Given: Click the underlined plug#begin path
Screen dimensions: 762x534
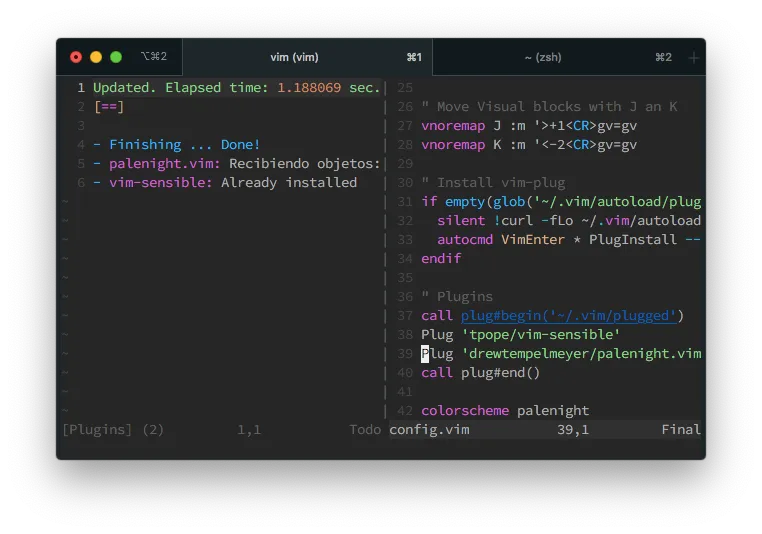Looking at the screenshot, I should pyautogui.click(x=569, y=315).
